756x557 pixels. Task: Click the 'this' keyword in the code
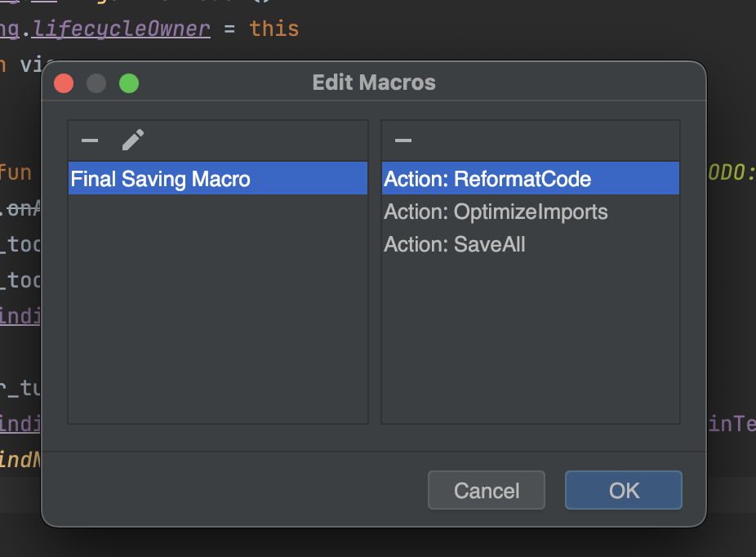click(274, 29)
